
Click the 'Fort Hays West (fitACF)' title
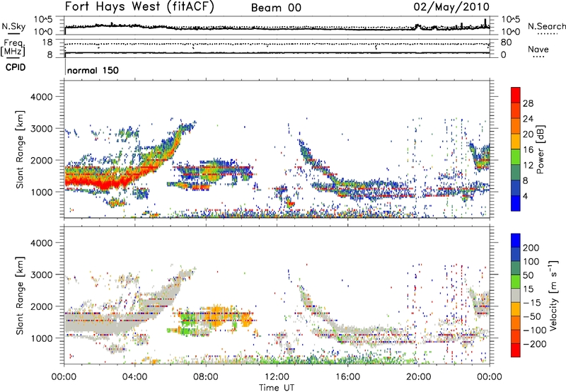point(139,7)
